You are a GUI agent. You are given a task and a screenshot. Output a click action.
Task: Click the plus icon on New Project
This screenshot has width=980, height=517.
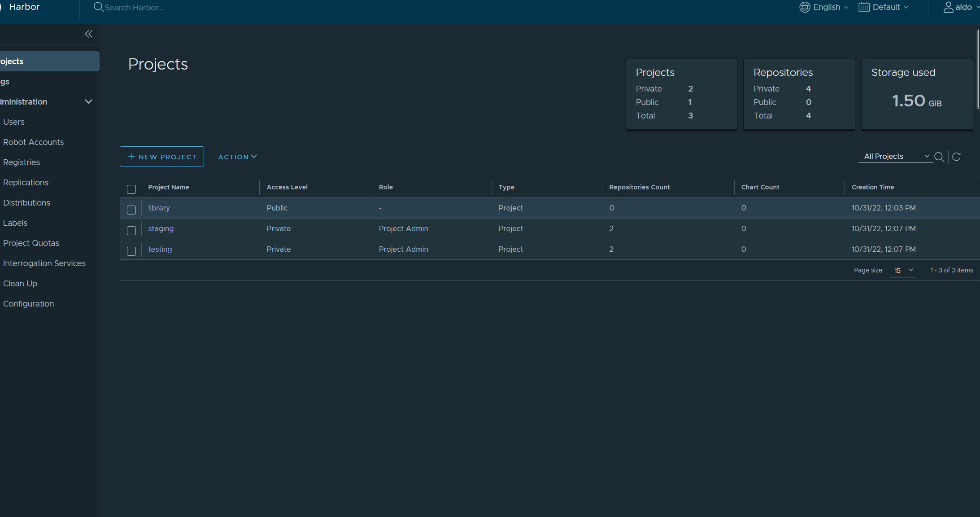click(x=131, y=156)
